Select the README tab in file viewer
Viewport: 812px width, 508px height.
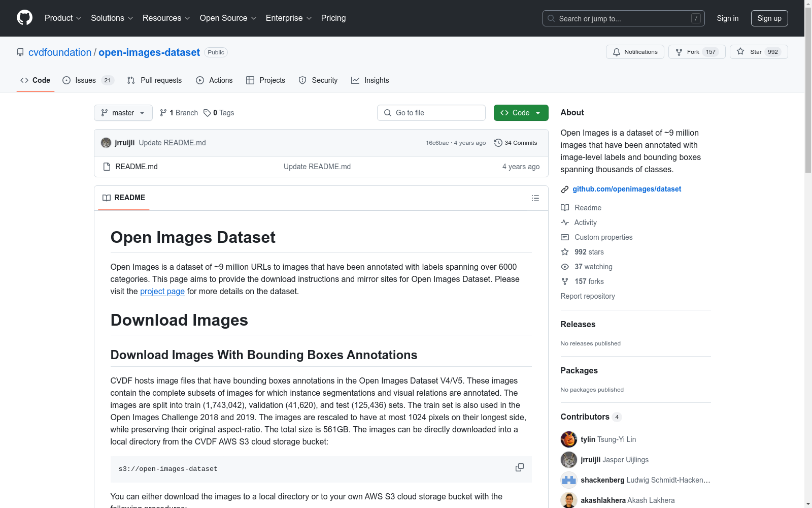[124, 198]
